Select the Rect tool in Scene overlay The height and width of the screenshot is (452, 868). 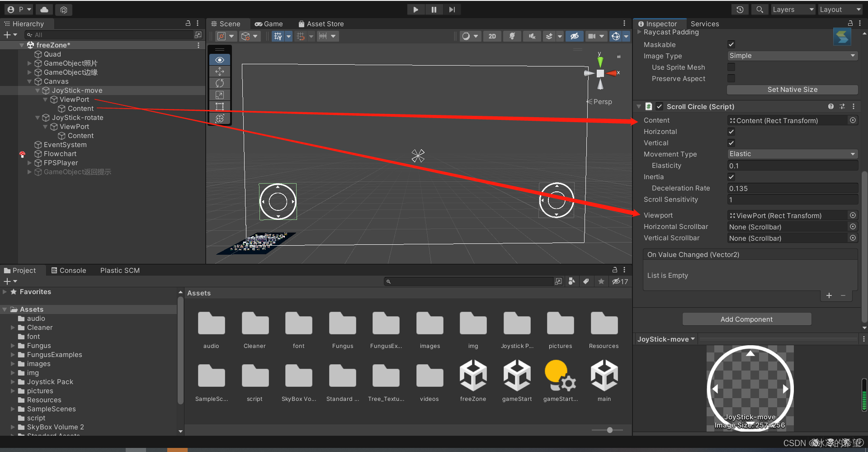[220, 107]
